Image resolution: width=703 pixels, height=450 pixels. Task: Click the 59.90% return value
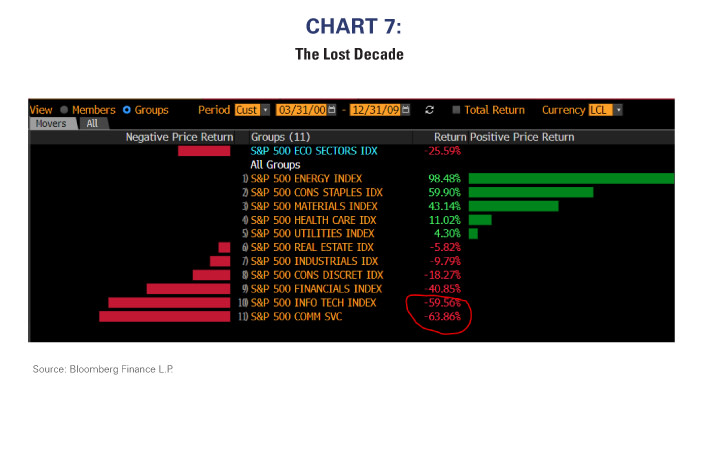tap(444, 193)
